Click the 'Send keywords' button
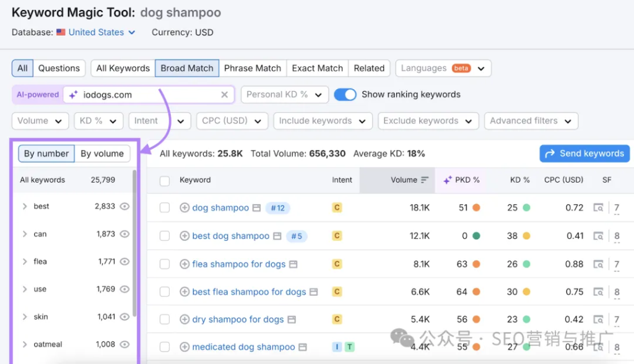The height and width of the screenshot is (364, 634). (584, 154)
